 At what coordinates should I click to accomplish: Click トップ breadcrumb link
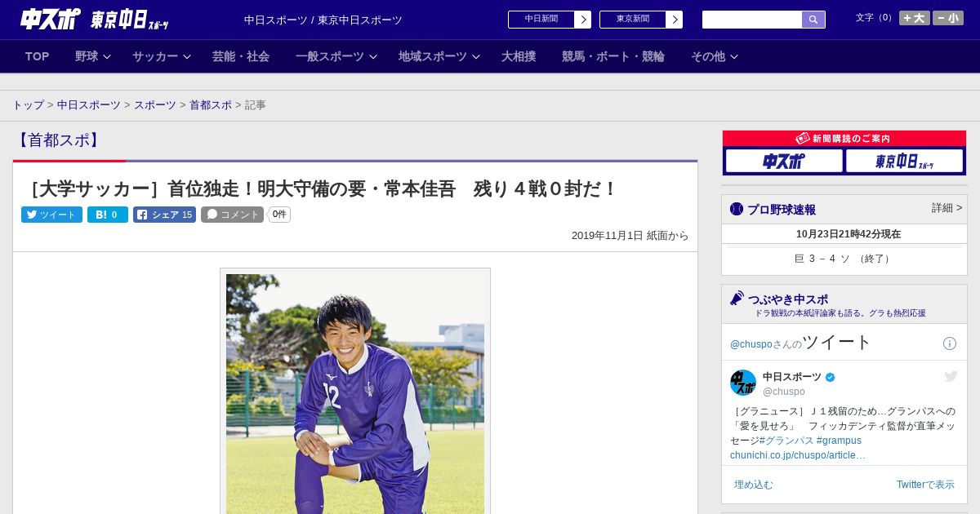tap(28, 105)
